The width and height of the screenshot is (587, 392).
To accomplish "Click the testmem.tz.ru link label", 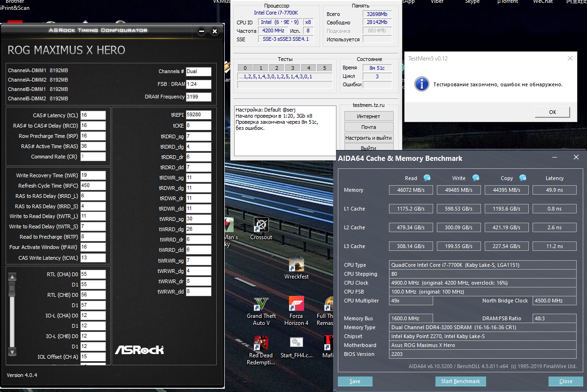I will click(369, 105).
